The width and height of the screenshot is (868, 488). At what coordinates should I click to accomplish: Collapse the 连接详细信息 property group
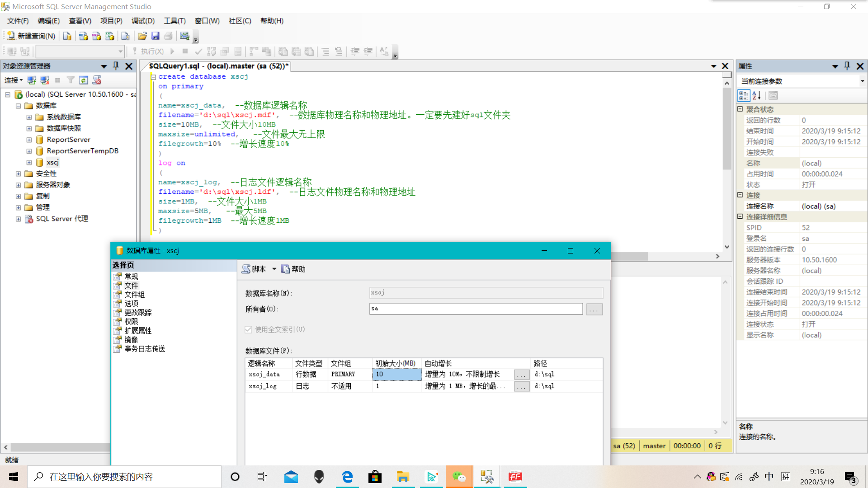(x=740, y=216)
